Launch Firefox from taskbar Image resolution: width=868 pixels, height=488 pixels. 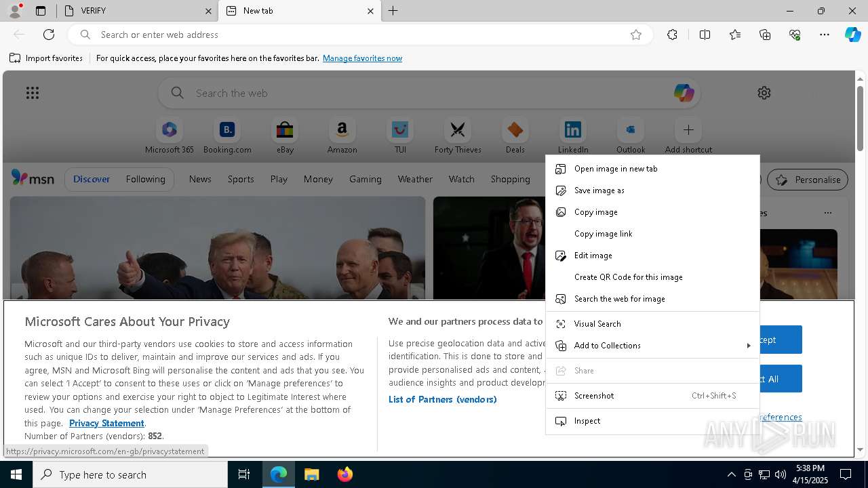coord(344,474)
